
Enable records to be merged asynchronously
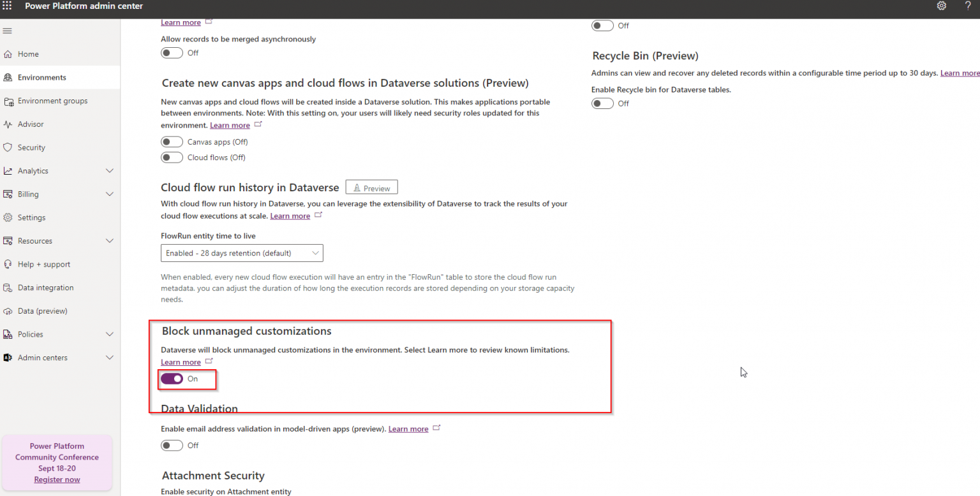(172, 52)
